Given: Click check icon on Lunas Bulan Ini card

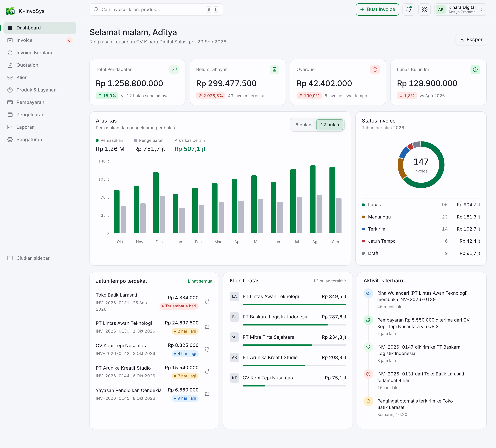Looking at the screenshot, I should point(475,70).
